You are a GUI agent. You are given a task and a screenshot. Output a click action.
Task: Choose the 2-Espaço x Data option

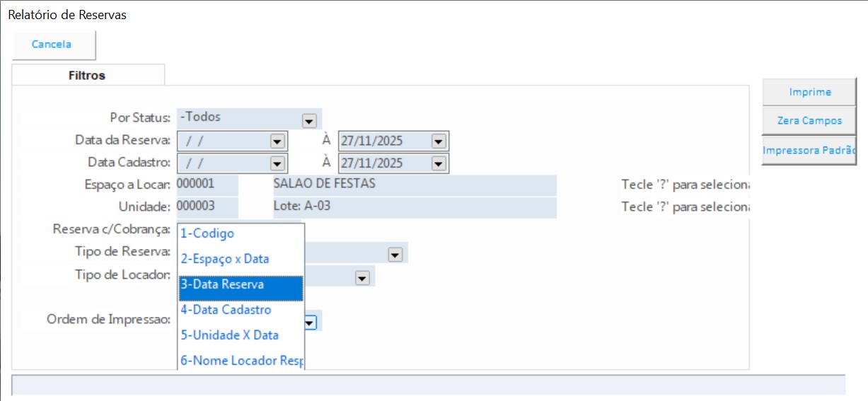(241, 259)
